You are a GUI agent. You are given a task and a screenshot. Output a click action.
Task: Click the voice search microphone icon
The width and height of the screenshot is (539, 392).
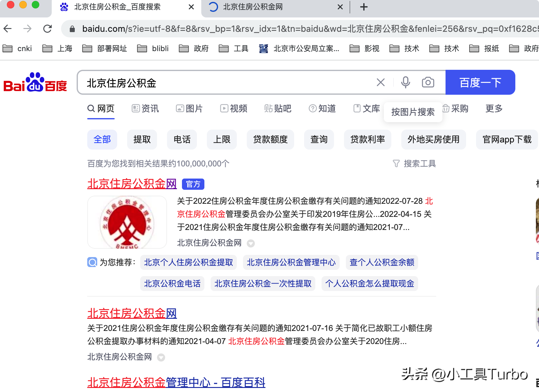click(405, 82)
